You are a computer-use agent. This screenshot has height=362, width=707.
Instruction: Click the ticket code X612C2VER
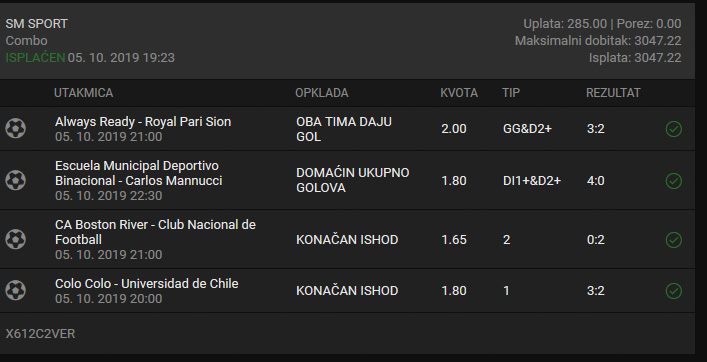[x=40, y=334]
